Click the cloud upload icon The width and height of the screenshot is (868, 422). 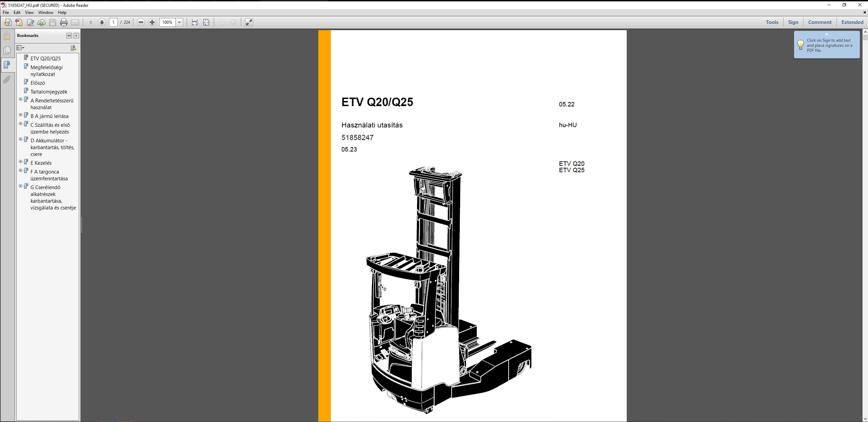click(41, 22)
